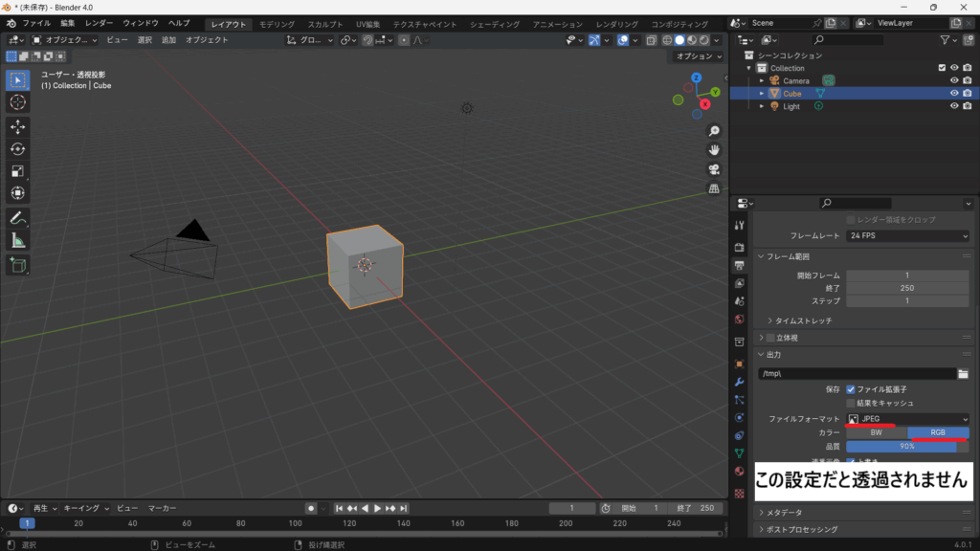
Task: Toggle camera view in viewport
Action: 714,169
